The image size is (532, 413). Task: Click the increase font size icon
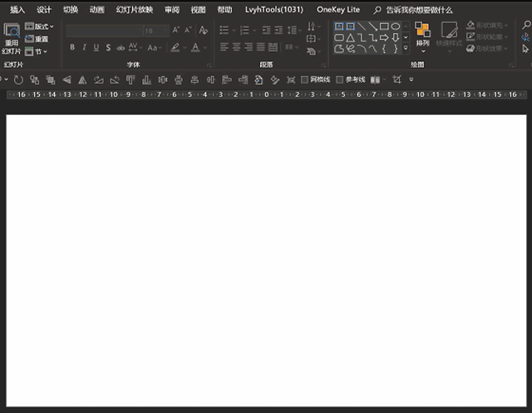point(176,30)
